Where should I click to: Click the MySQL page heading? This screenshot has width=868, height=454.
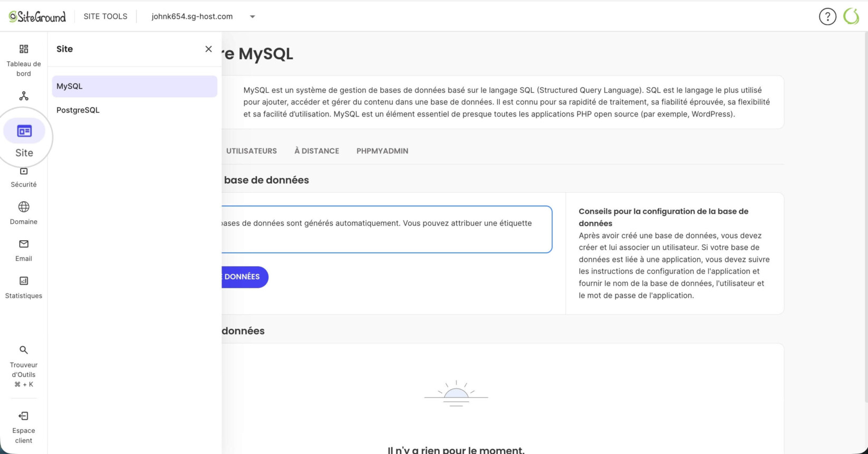click(257, 54)
